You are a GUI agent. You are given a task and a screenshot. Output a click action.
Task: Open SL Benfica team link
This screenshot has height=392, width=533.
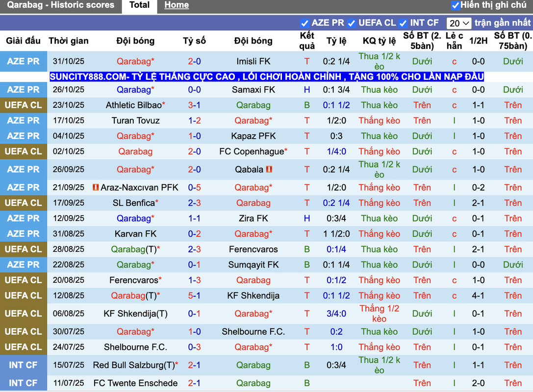[x=134, y=203]
